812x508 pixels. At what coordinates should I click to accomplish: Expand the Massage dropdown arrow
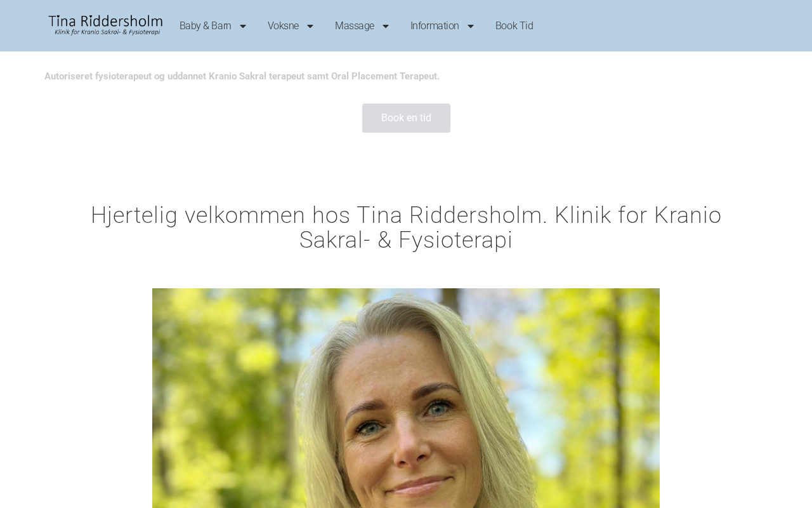[385, 26]
